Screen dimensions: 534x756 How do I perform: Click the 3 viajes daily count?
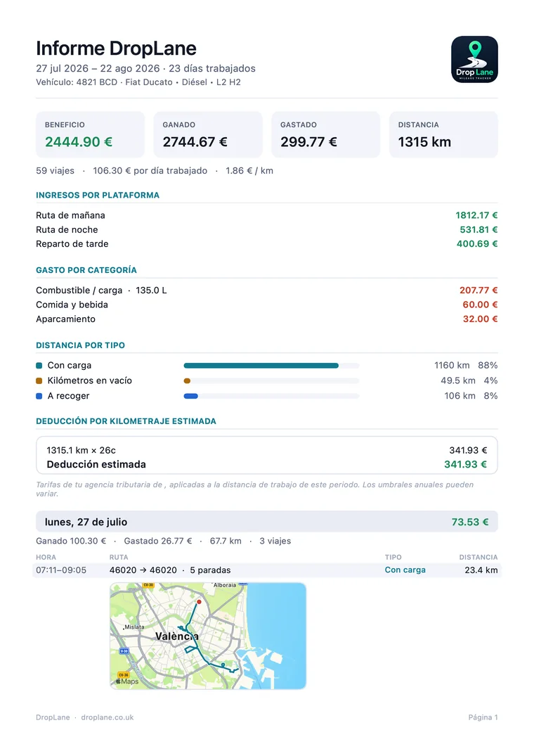coord(275,541)
